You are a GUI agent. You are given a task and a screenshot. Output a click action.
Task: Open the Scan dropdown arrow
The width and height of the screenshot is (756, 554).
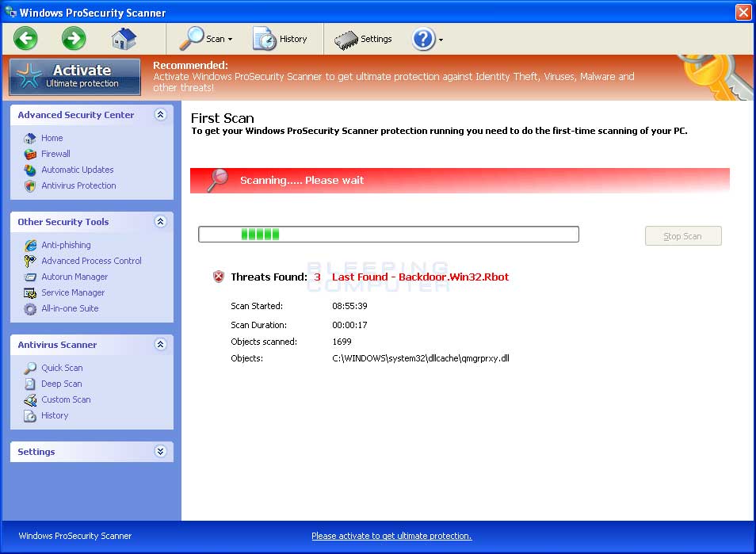tap(230, 40)
